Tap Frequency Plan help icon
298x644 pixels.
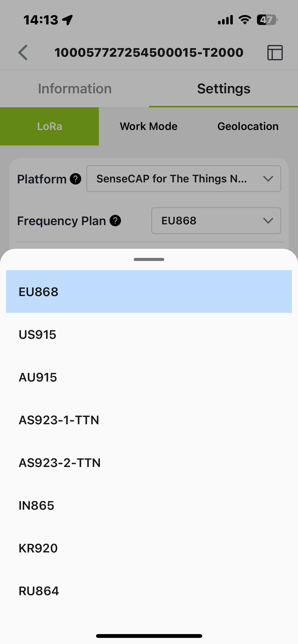pyautogui.click(x=115, y=221)
